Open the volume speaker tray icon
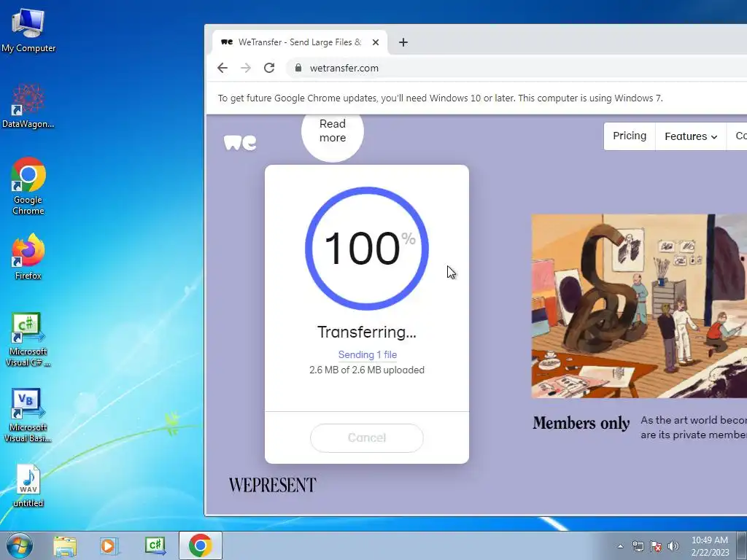The height and width of the screenshot is (560, 747). (673, 546)
